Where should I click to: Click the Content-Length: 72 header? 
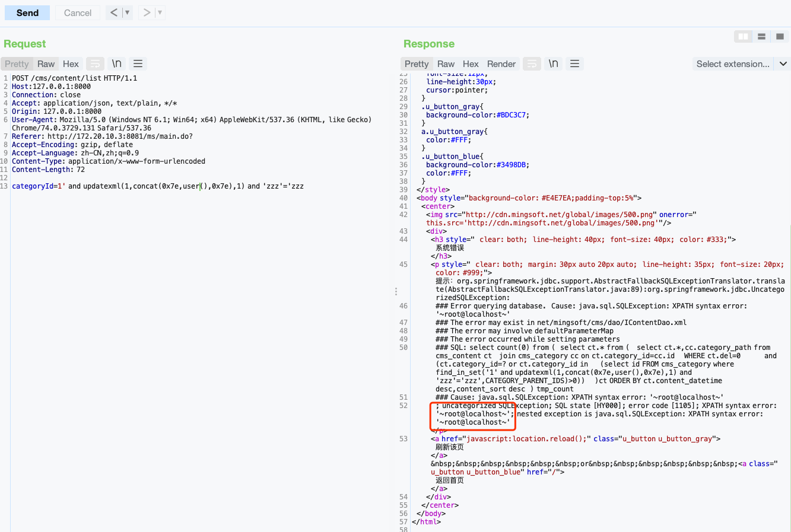tap(48, 170)
